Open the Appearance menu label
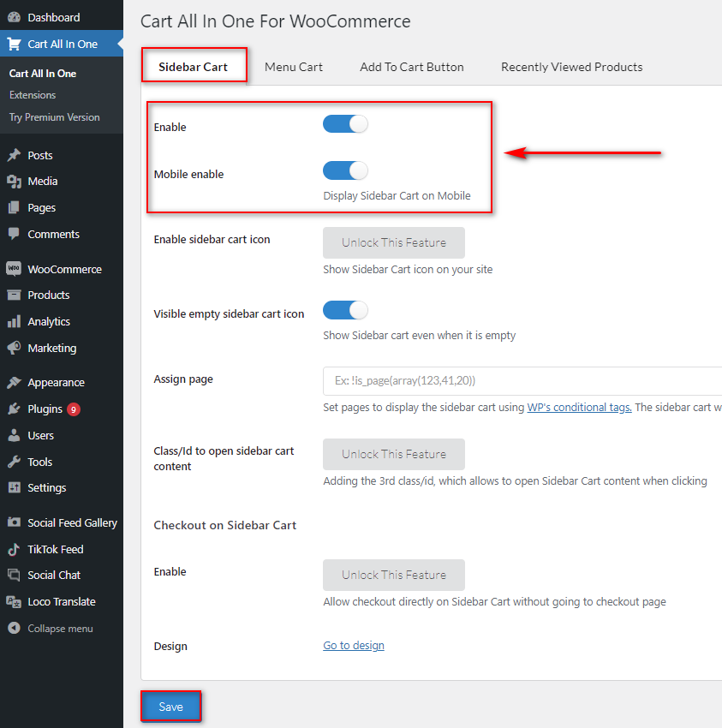Viewport: 722px width, 728px height. (x=57, y=383)
